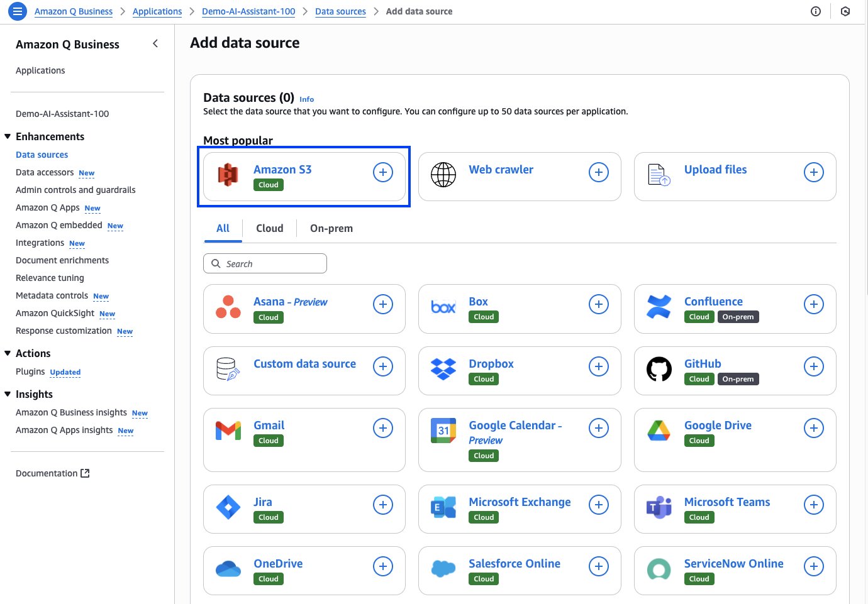Add the OneDrive data source
The image size is (868, 604).
click(x=383, y=566)
